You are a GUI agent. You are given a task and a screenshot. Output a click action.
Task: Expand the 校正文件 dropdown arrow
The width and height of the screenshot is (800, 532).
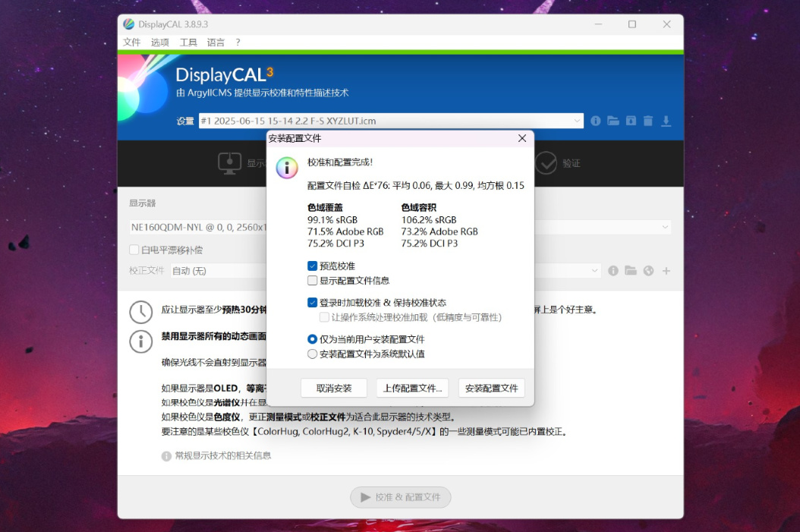594,271
